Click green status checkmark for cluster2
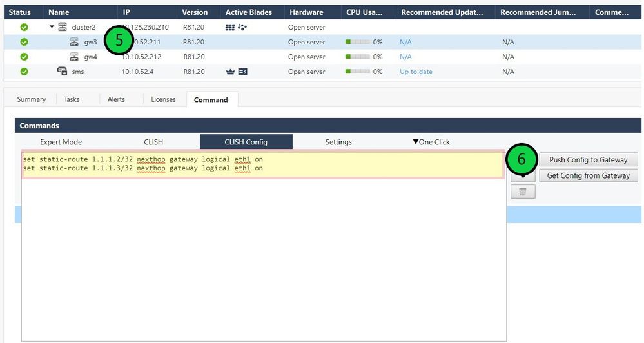Image resolution: width=644 pixels, height=343 pixels. [x=24, y=27]
